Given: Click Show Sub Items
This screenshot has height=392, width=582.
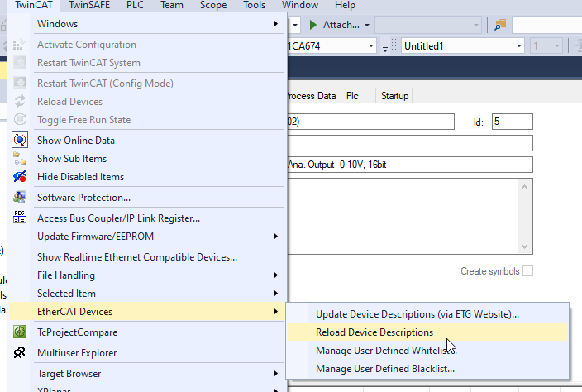Looking at the screenshot, I should point(148,159).
